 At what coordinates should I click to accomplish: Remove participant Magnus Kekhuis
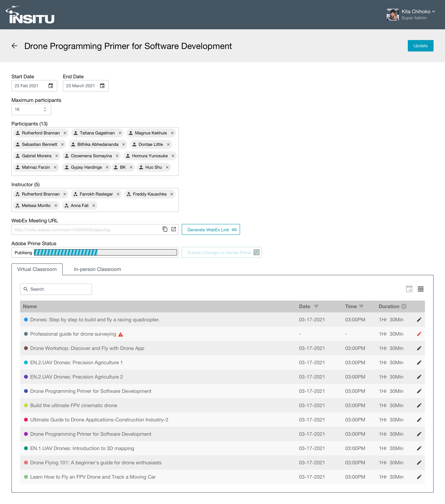pos(172,133)
